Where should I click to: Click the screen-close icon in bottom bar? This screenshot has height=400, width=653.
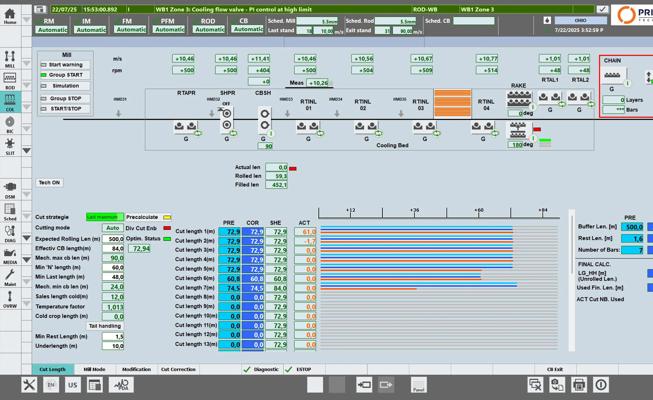(x=535, y=385)
